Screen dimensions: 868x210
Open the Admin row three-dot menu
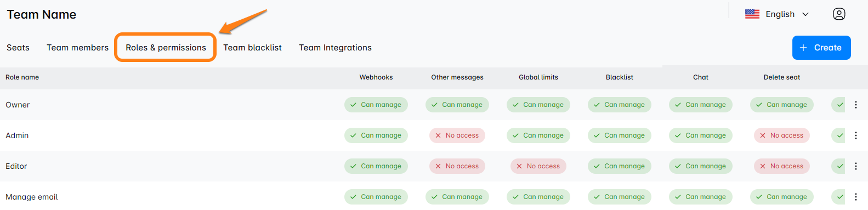855,135
